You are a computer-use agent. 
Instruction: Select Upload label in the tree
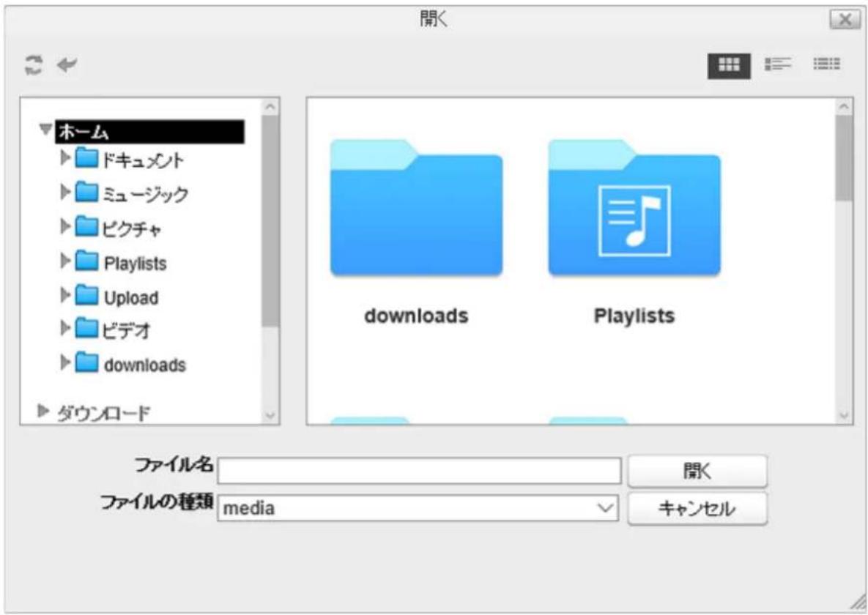point(131,298)
